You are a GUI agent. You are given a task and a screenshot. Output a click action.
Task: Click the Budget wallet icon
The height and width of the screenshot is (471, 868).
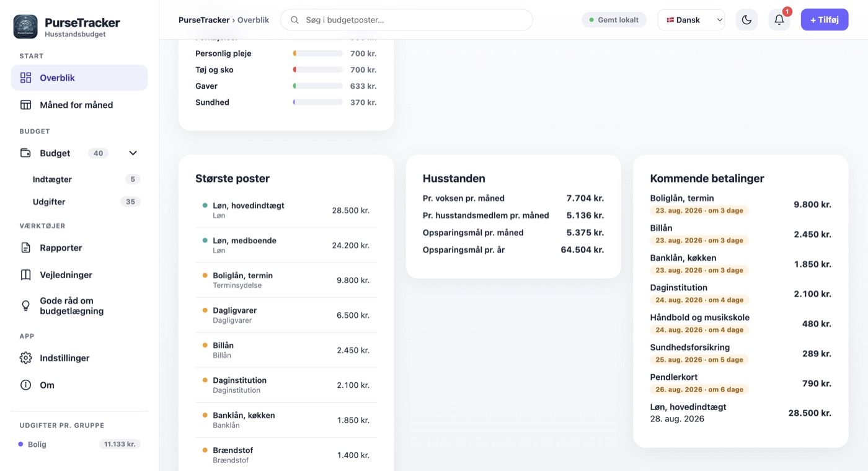pyautogui.click(x=25, y=153)
